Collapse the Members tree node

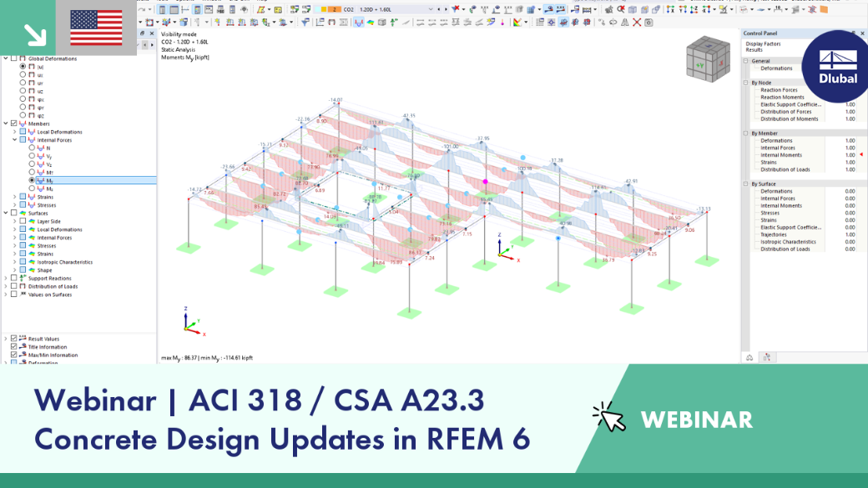6,123
